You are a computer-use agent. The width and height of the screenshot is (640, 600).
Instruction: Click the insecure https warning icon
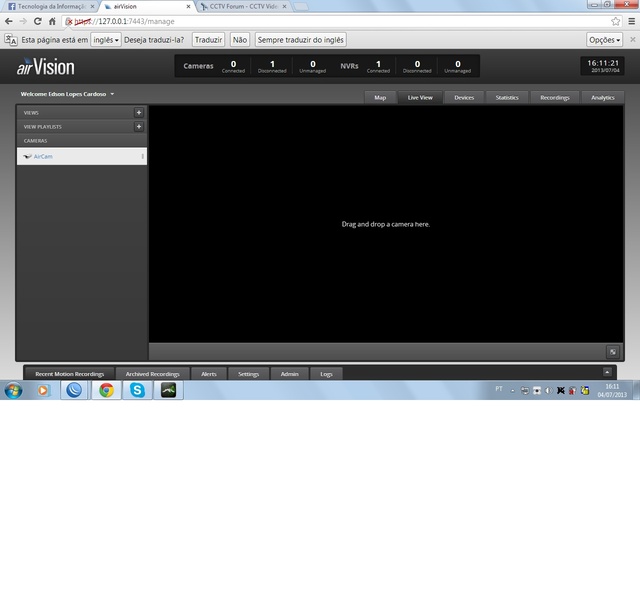[69, 22]
